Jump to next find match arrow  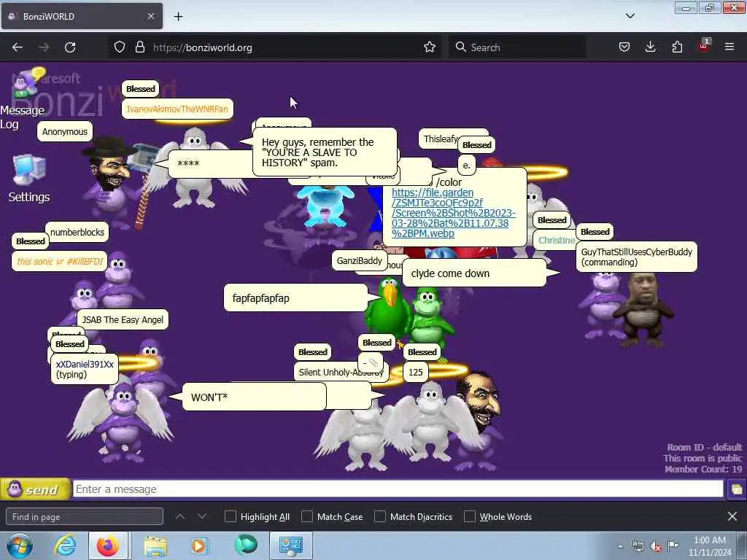[x=202, y=516]
